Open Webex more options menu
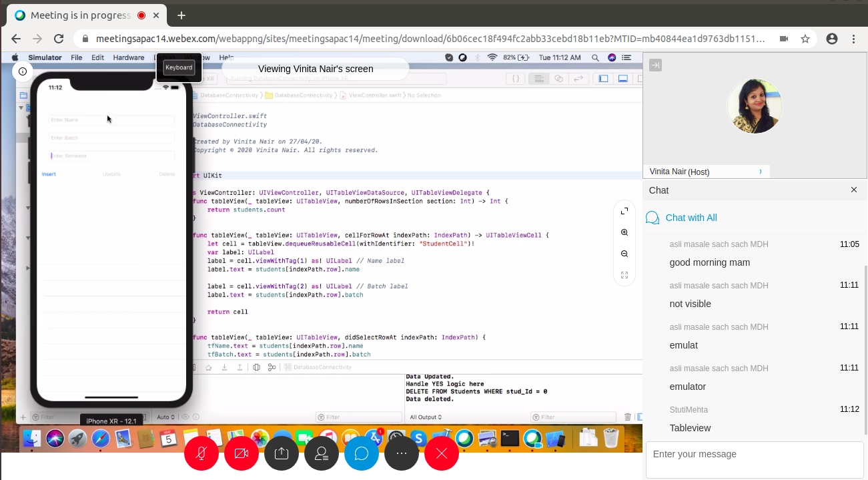Image resolution: width=868 pixels, height=480 pixels. click(402, 453)
